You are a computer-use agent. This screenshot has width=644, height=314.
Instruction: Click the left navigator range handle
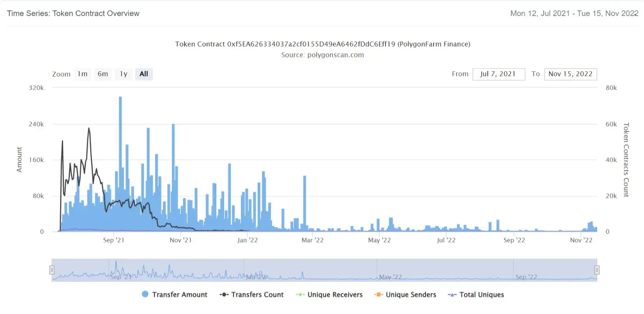click(52, 270)
